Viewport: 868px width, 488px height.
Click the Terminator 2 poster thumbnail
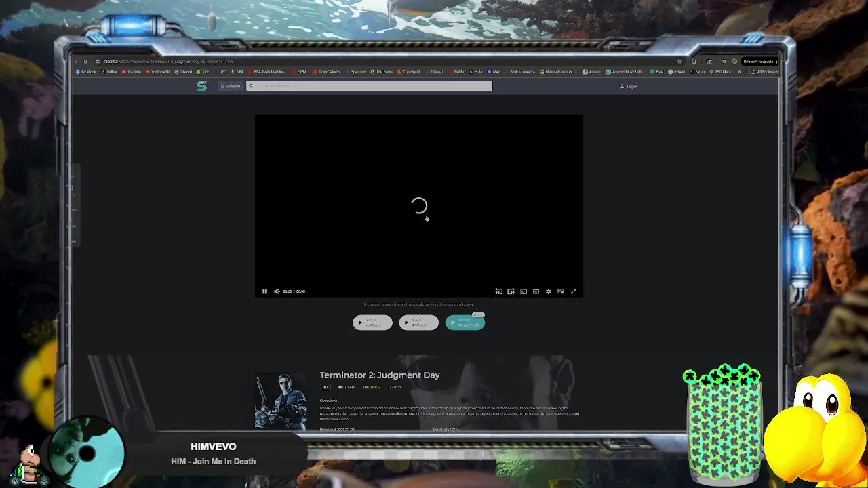[281, 401]
